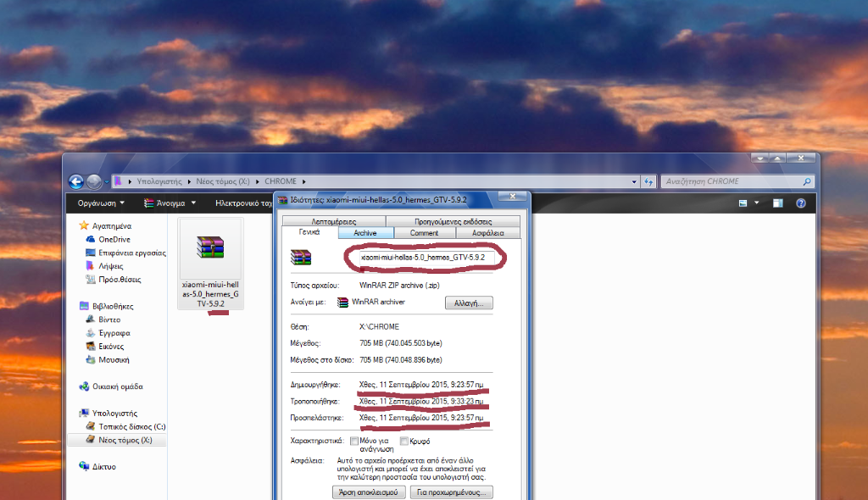Select CHROME segment in the breadcrumb
This screenshot has height=500, width=868.
coord(280,181)
